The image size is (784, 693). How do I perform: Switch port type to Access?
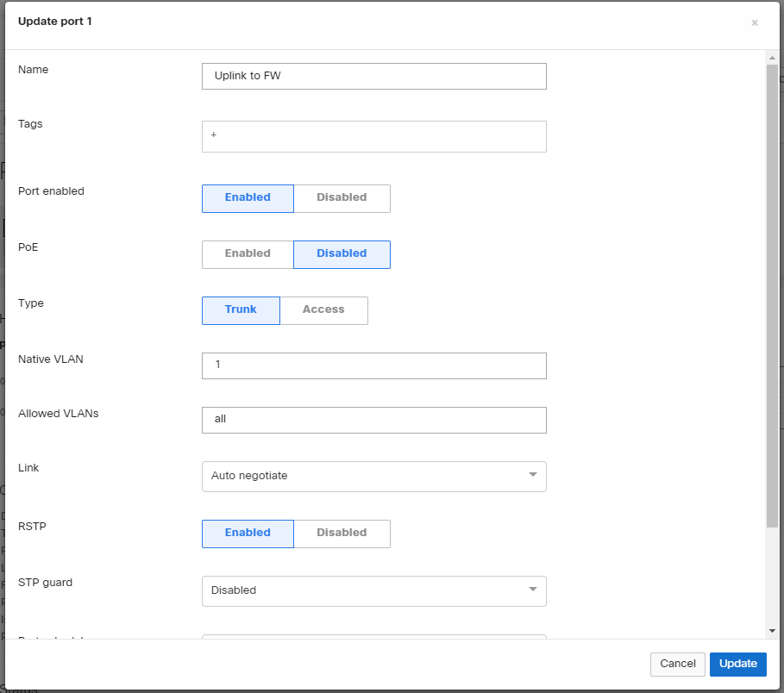(x=323, y=309)
